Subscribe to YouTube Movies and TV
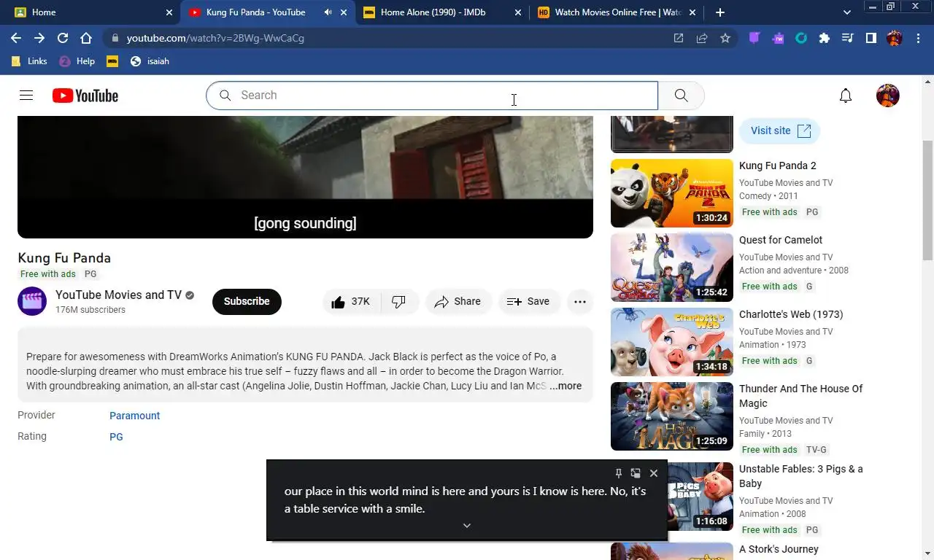 (x=247, y=301)
